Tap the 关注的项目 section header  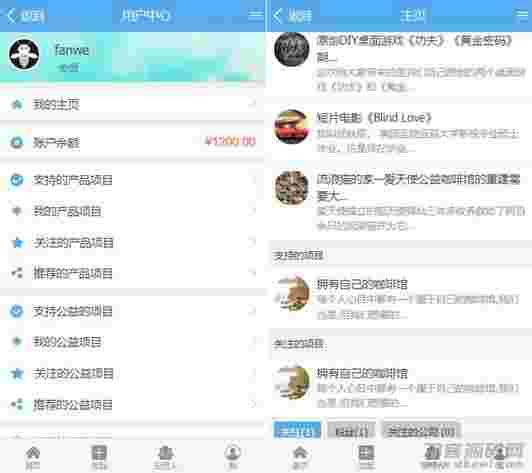[299, 344]
